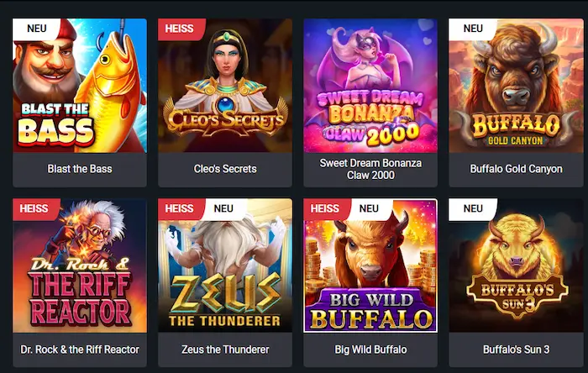
Task: Select the Cleo's Secrets title label
Action: coord(225,169)
